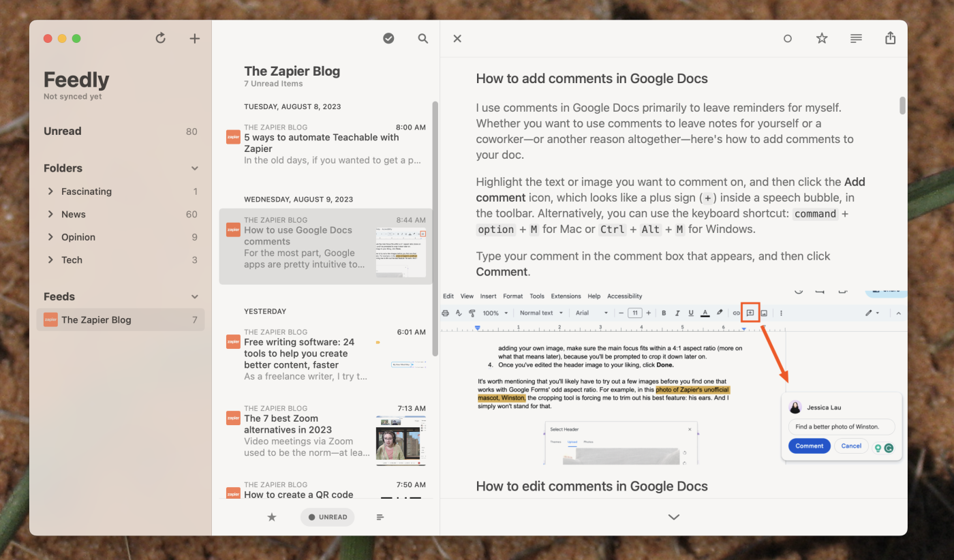Click Zapier icon beside The Zapier Blog feed

tap(50, 320)
